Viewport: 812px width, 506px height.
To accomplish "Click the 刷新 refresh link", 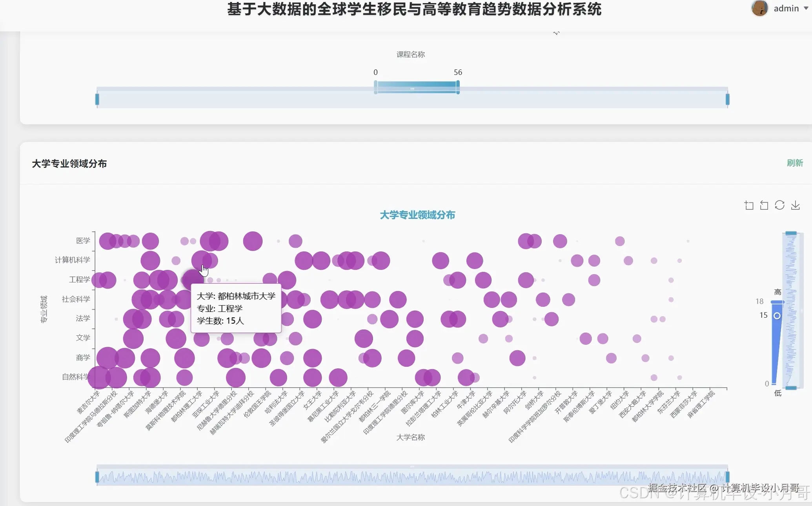I will (x=795, y=163).
